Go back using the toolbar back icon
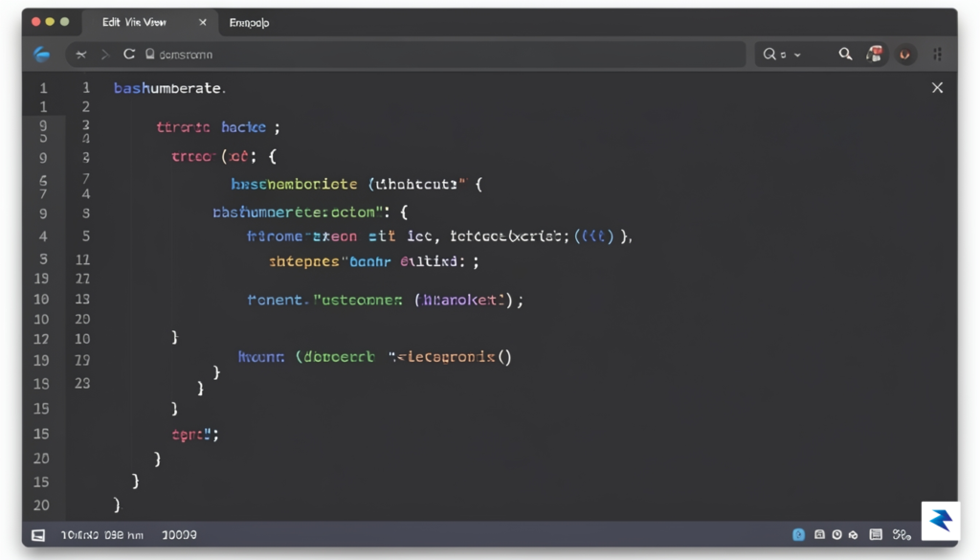 click(x=81, y=55)
